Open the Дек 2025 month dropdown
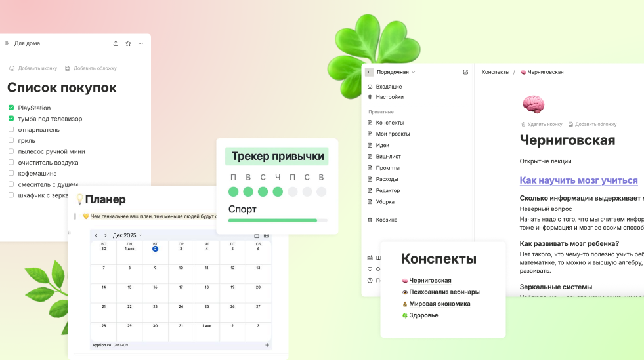This screenshot has width=644, height=360. click(x=127, y=235)
